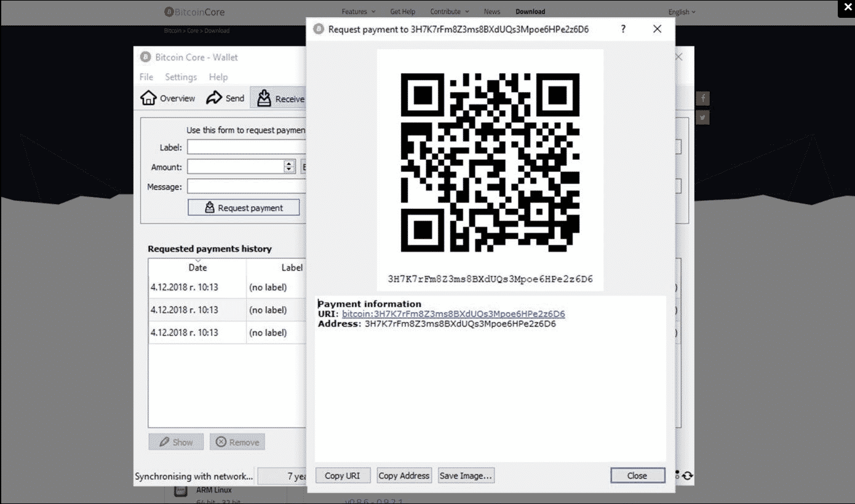
Task: Select the Receive tab icon
Action: click(264, 98)
